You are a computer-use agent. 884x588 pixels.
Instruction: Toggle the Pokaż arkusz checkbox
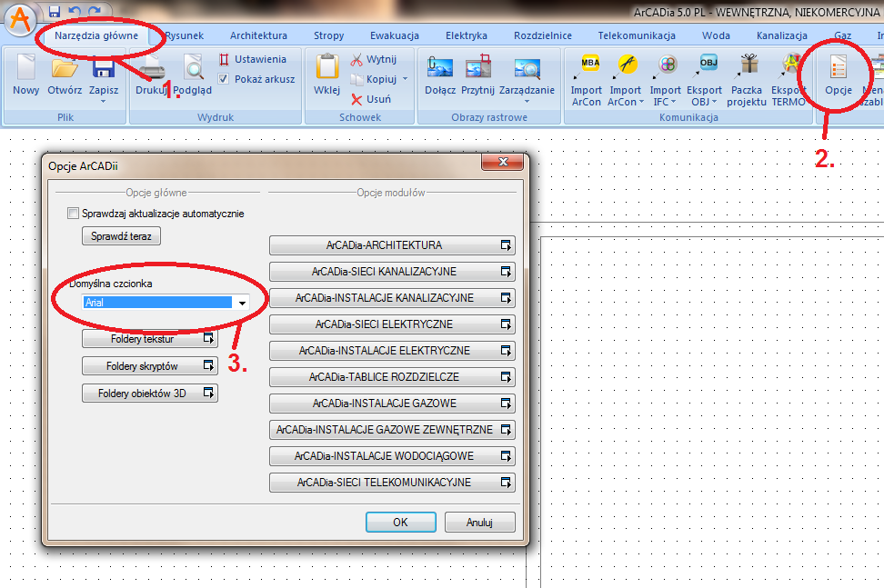[x=224, y=79]
